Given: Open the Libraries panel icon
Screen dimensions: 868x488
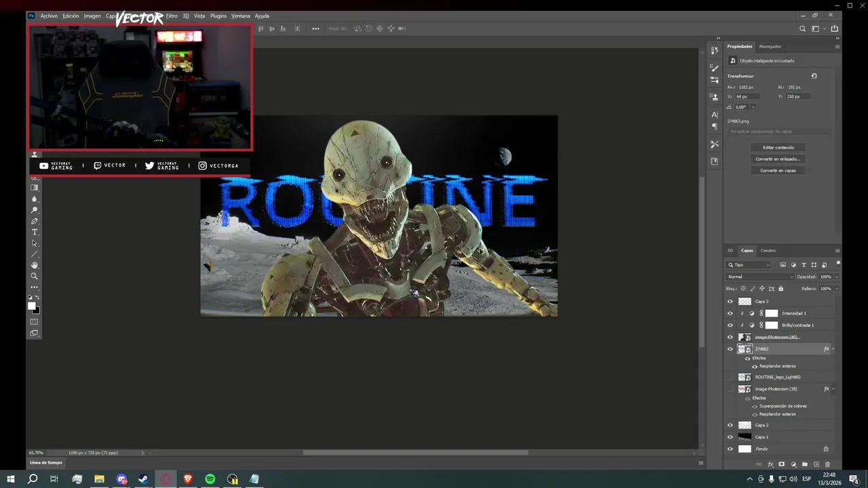Looking at the screenshot, I should coord(714,161).
